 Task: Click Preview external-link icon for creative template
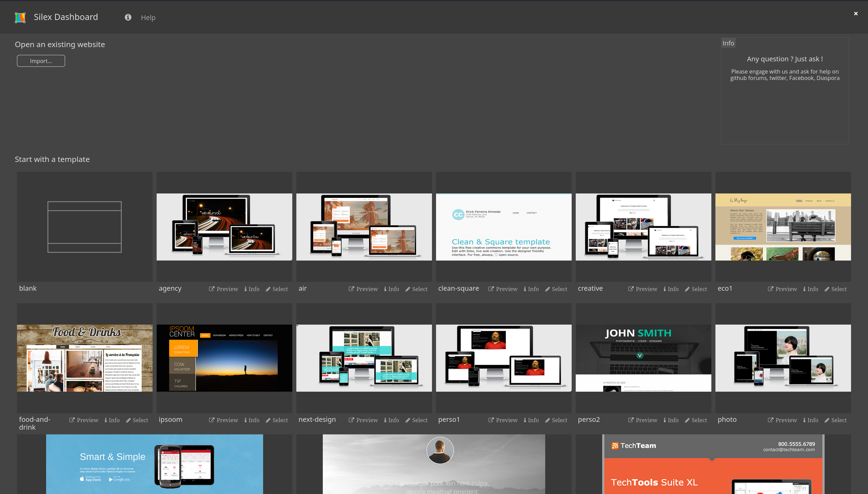click(631, 289)
